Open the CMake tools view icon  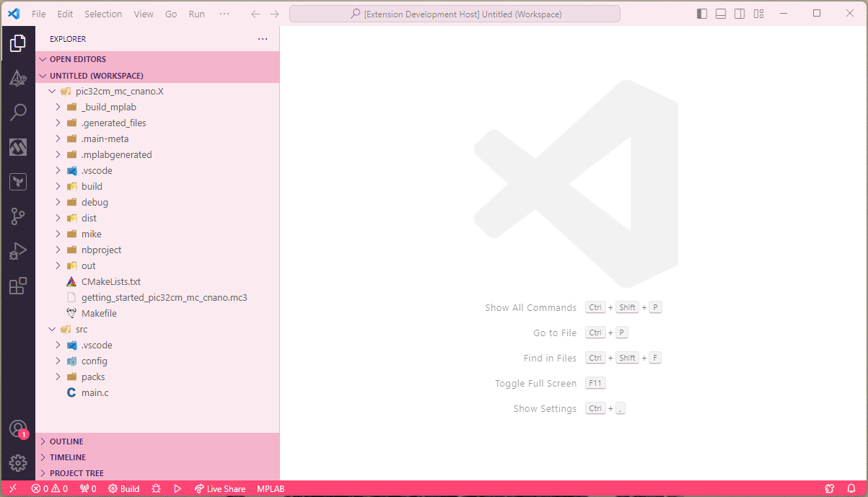tap(18, 78)
